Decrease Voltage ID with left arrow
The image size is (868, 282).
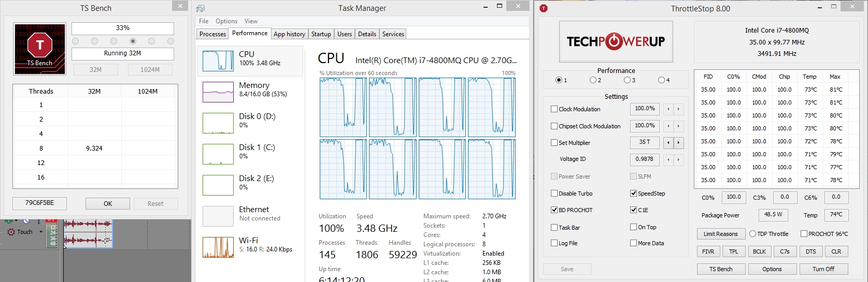[x=668, y=159]
